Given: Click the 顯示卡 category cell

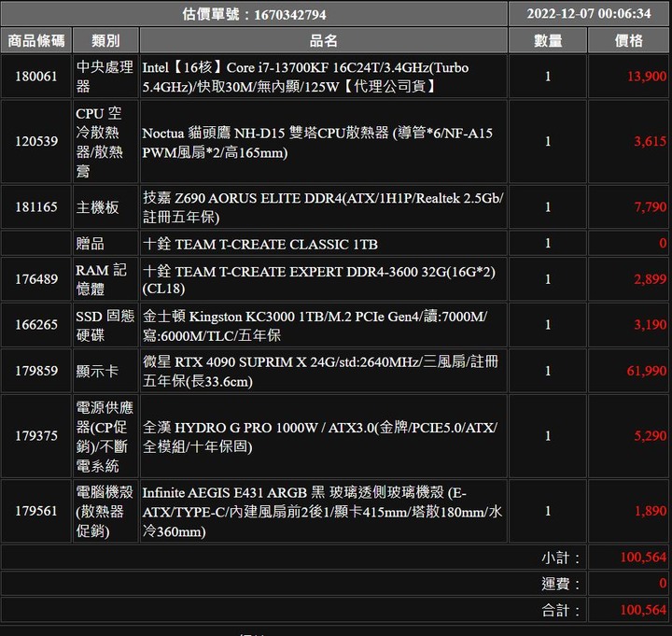Looking at the screenshot, I should 97,371.
